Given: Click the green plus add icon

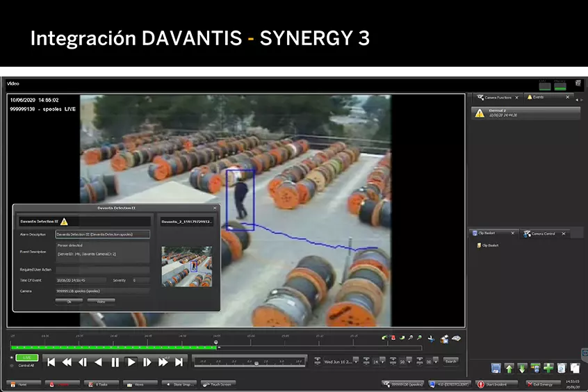Looking at the screenshot, I should (548, 368).
